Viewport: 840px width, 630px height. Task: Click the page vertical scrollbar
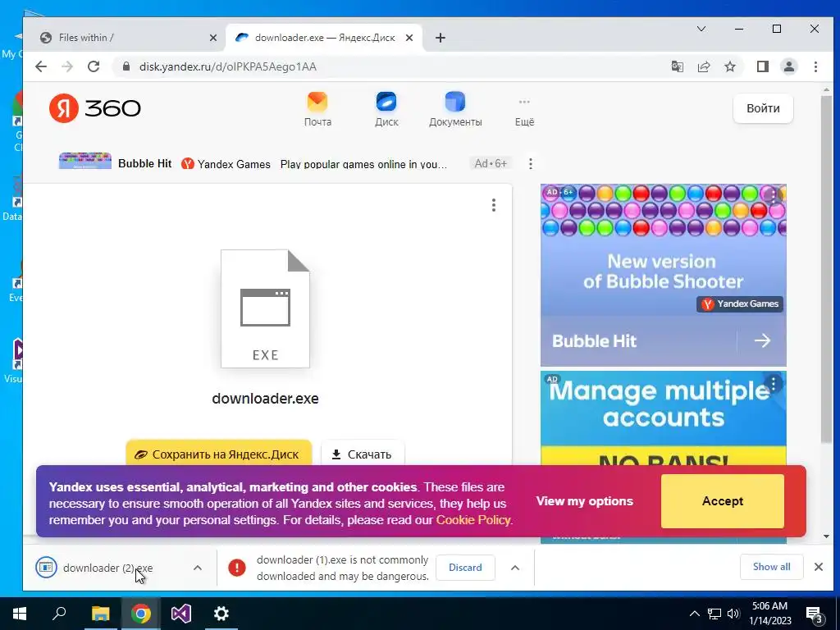826,268
